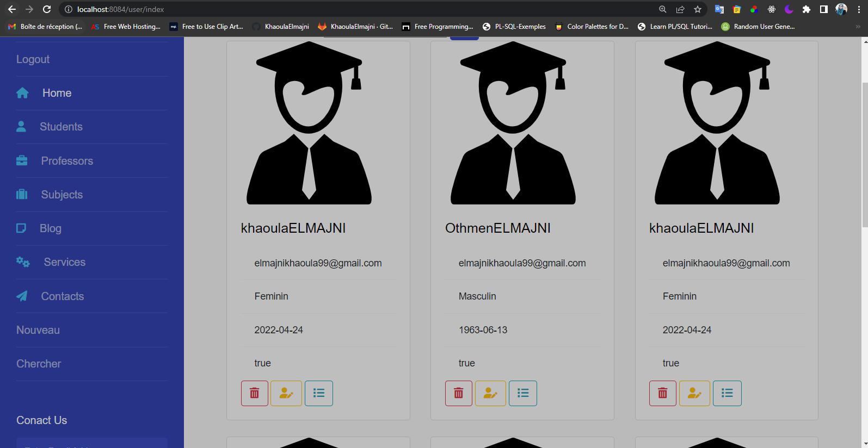868x448 pixels.
Task: Delete the OthmenELMAJNI student card
Action: pos(459,393)
